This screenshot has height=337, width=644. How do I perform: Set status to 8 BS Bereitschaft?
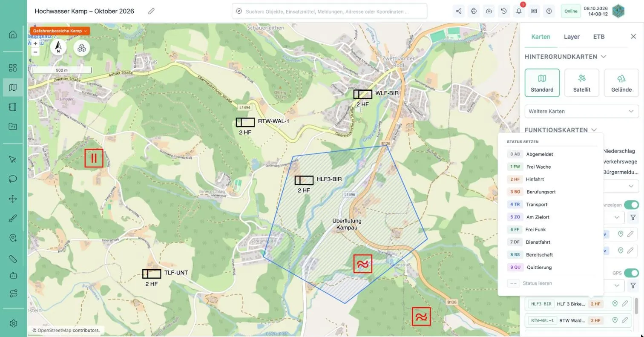pyautogui.click(x=551, y=255)
